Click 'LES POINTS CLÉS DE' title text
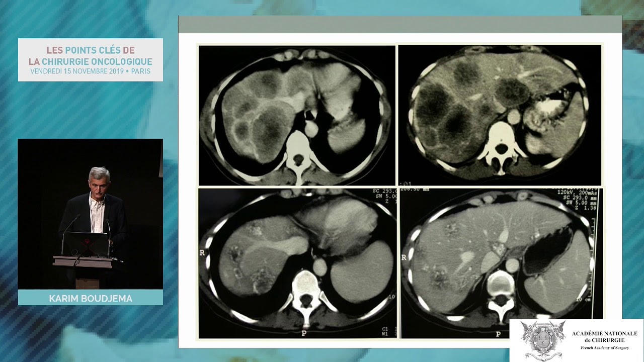The height and width of the screenshot is (362, 644). click(91, 50)
